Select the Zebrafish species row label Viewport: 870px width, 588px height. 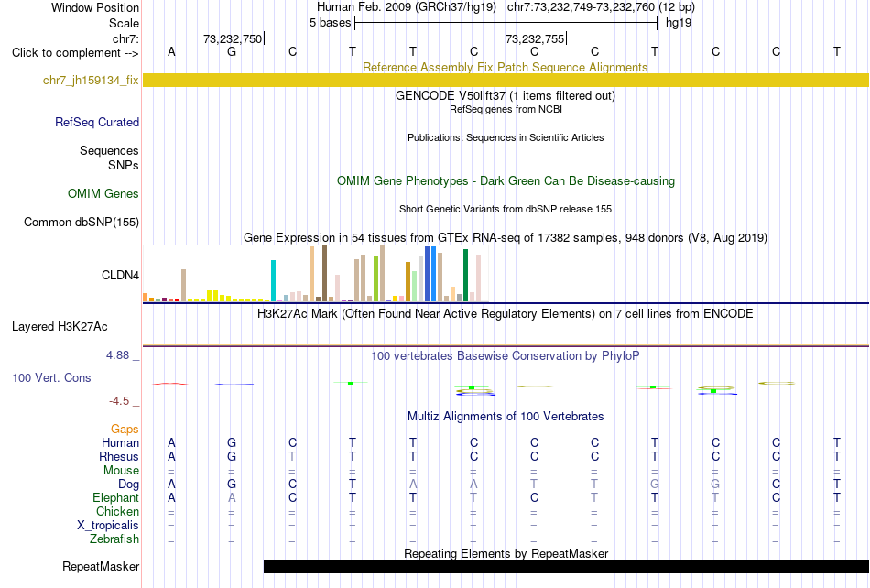[x=114, y=539]
